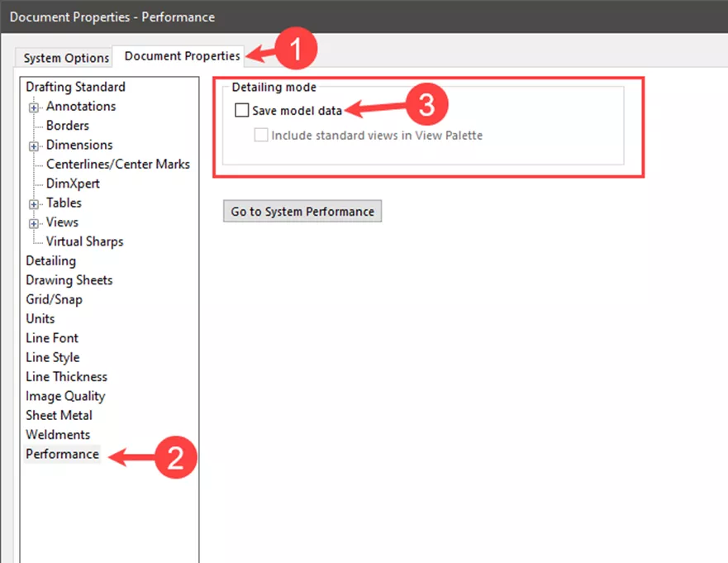Expand the Tables tree node

tap(33, 204)
